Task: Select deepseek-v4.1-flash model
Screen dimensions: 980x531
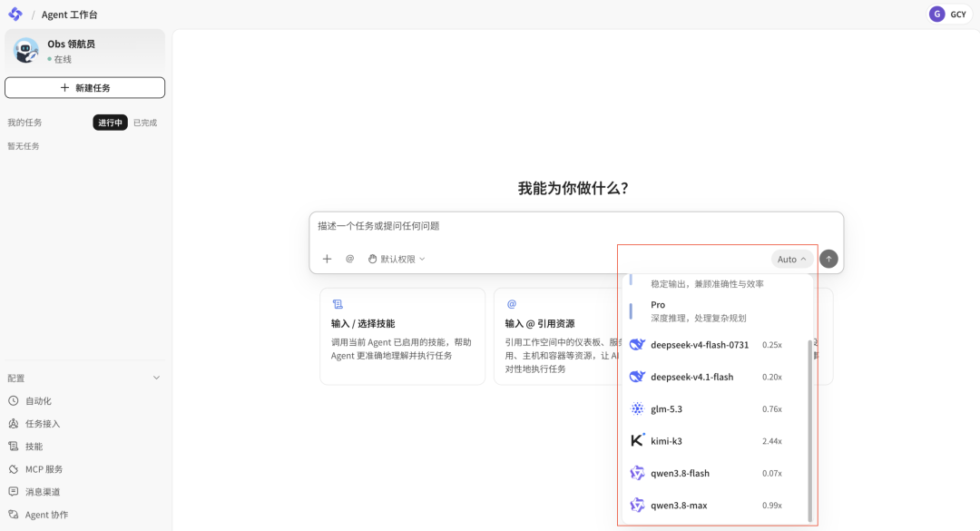Action: (x=717, y=377)
